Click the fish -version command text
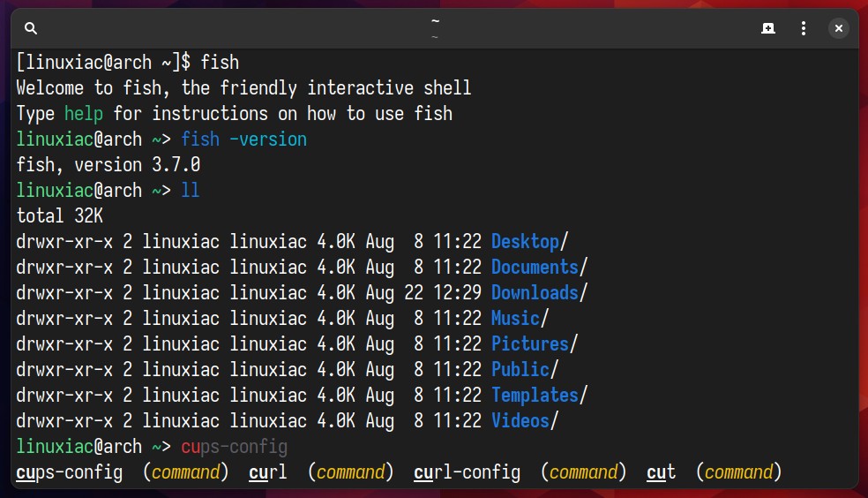 coord(244,139)
